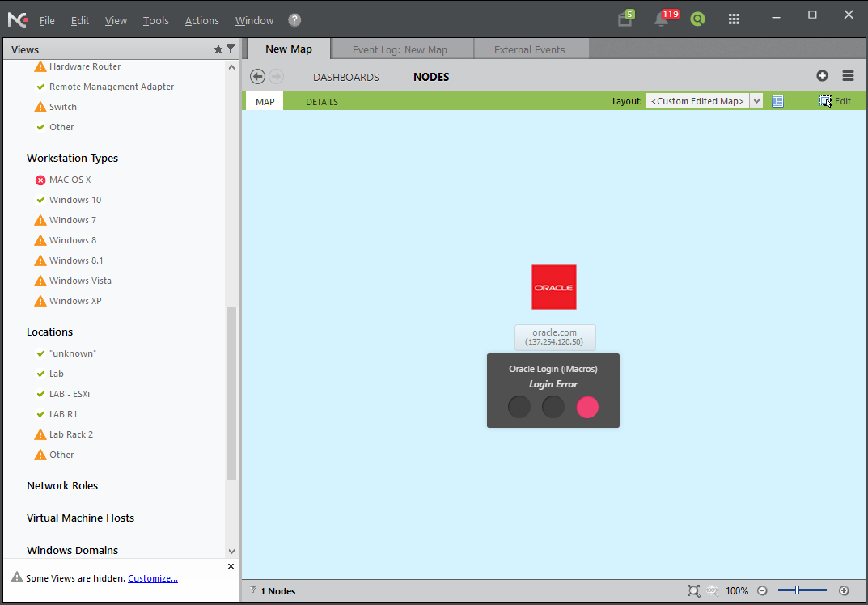Switch to the DETAILS subtab
The image size is (868, 605).
tap(322, 102)
